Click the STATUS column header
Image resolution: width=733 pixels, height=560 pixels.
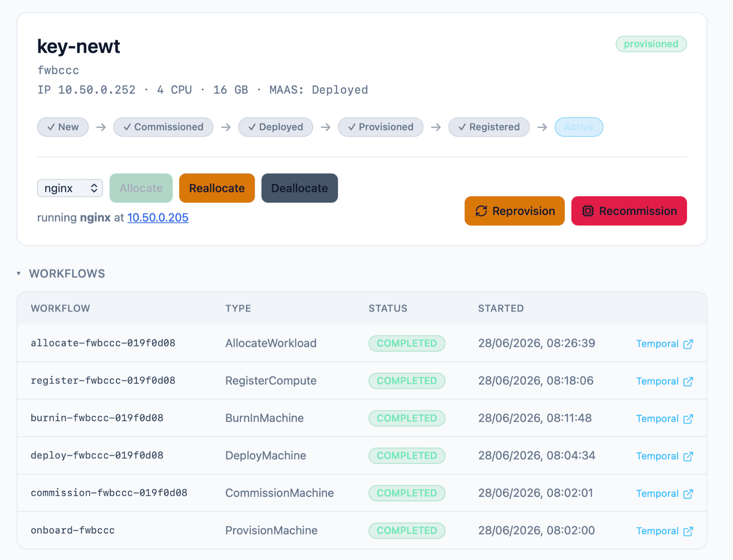pyautogui.click(x=388, y=308)
